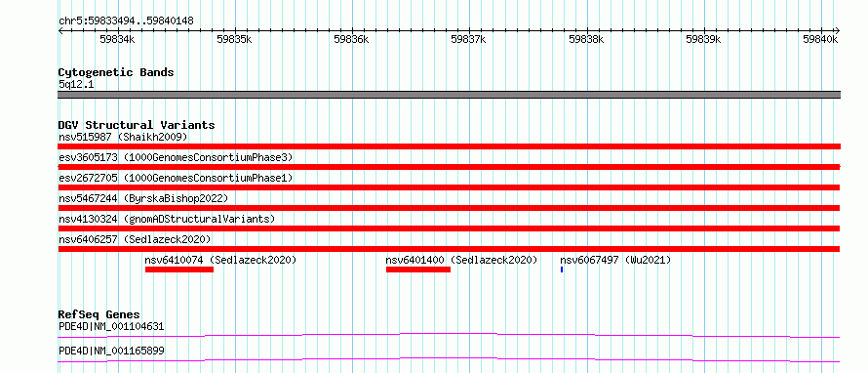This screenshot has width=868, height=373.
Task: Click the 59836k ruler tick label
Action: [351, 39]
